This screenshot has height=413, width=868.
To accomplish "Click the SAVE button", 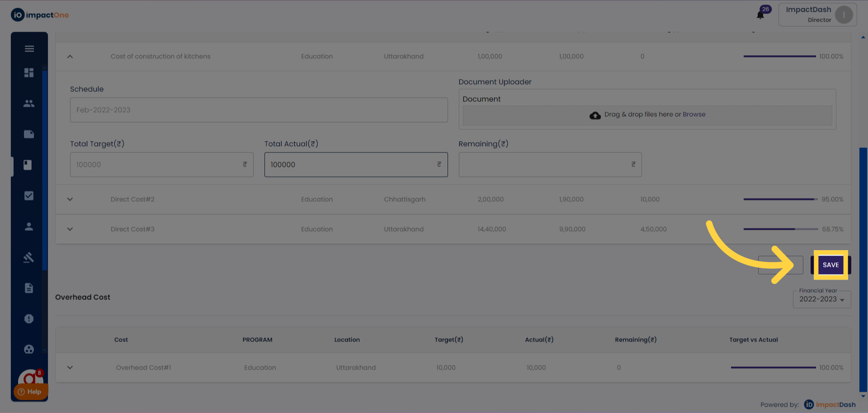I will click(x=830, y=265).
